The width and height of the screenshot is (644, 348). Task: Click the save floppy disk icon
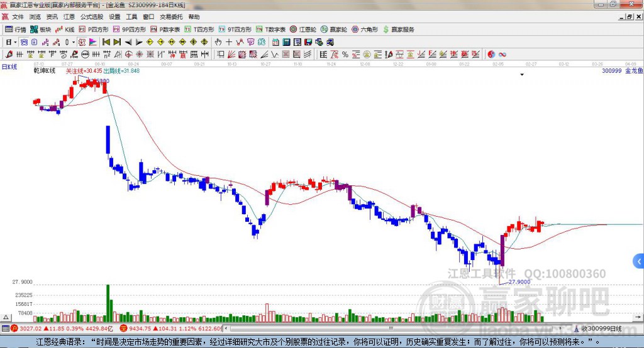point(308,42)
